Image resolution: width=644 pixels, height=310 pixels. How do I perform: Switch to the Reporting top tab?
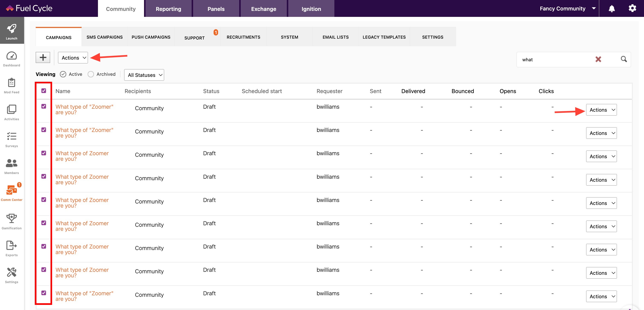coord(168,9)
